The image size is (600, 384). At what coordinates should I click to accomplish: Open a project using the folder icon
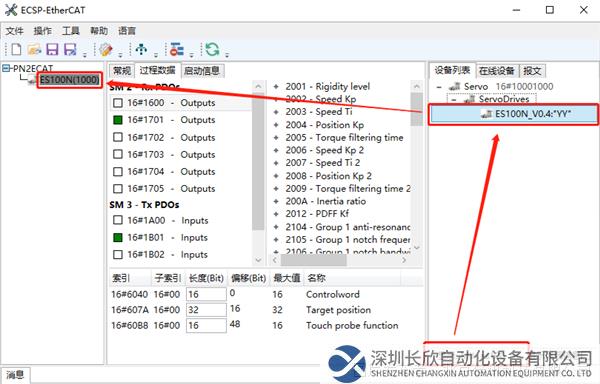coord(34,50)
